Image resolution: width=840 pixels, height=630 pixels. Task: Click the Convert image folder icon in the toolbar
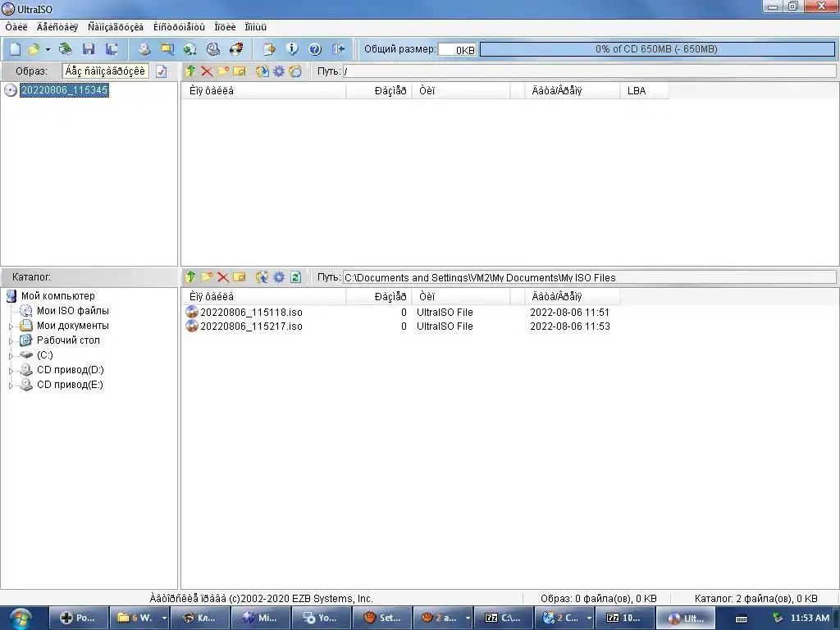click(167, 49)
